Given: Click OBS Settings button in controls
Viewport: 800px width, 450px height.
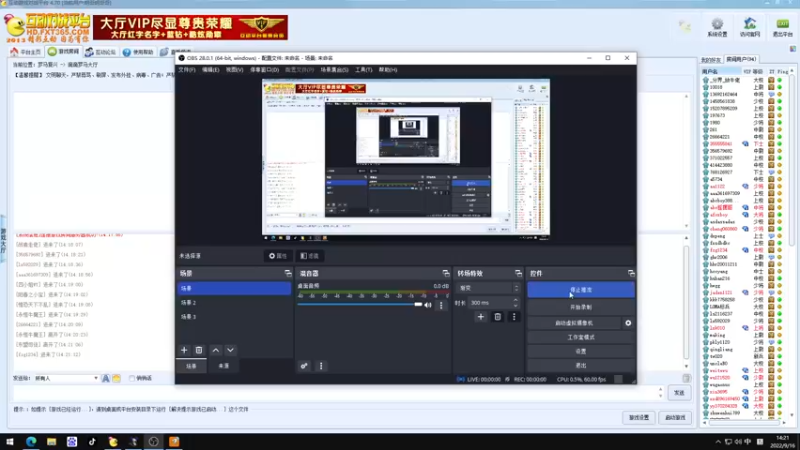Looking at the screenshot, I should click(581, 352).
